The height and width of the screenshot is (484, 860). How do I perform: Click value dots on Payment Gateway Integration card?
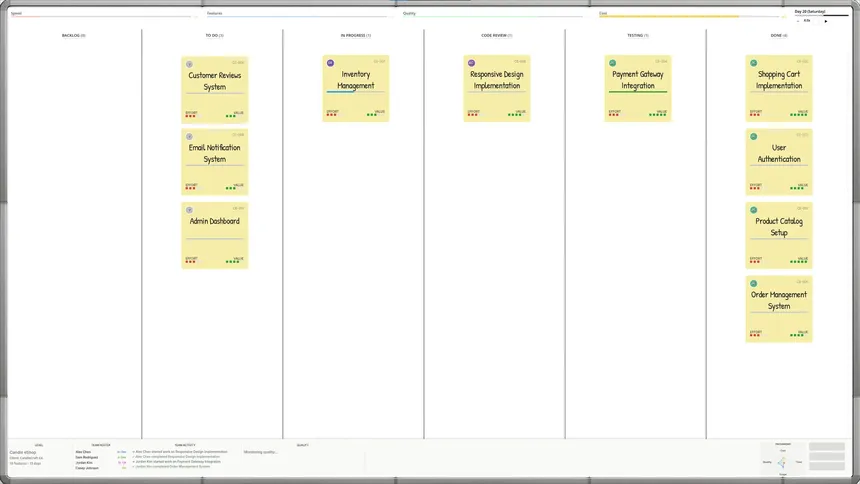658,115
